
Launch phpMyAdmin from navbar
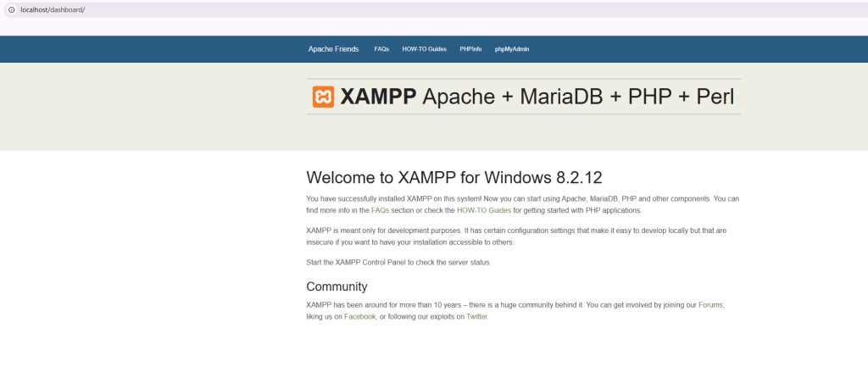click(x=511, y=49)
